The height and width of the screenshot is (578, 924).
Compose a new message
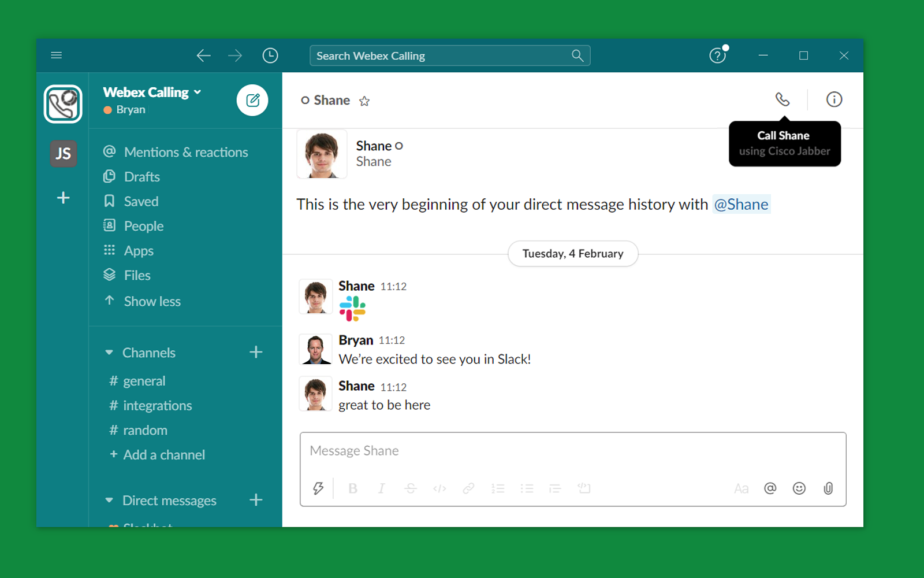coord(252,100)
